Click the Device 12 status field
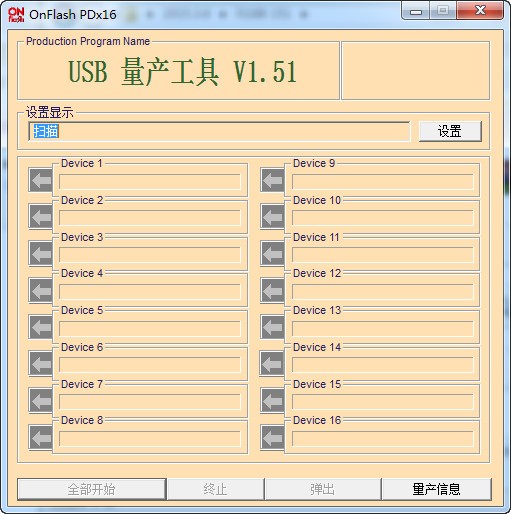The height and width of the screenshot is (514, 511). point(383,292)
